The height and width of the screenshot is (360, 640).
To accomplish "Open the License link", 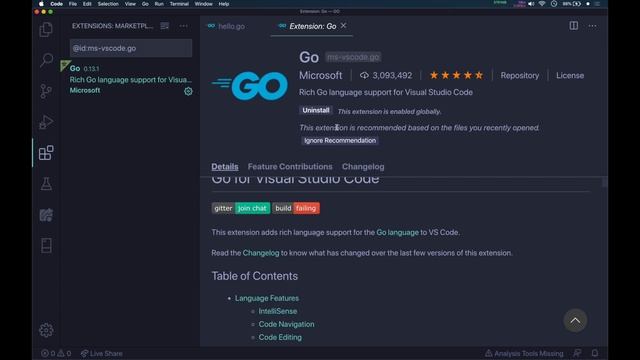I will coord(570,76).
